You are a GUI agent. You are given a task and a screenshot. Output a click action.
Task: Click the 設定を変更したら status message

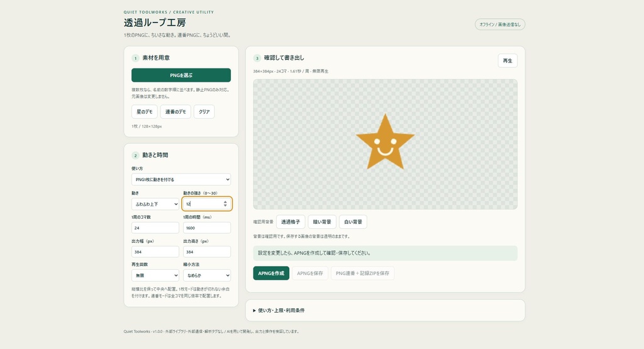pos(386,253)
